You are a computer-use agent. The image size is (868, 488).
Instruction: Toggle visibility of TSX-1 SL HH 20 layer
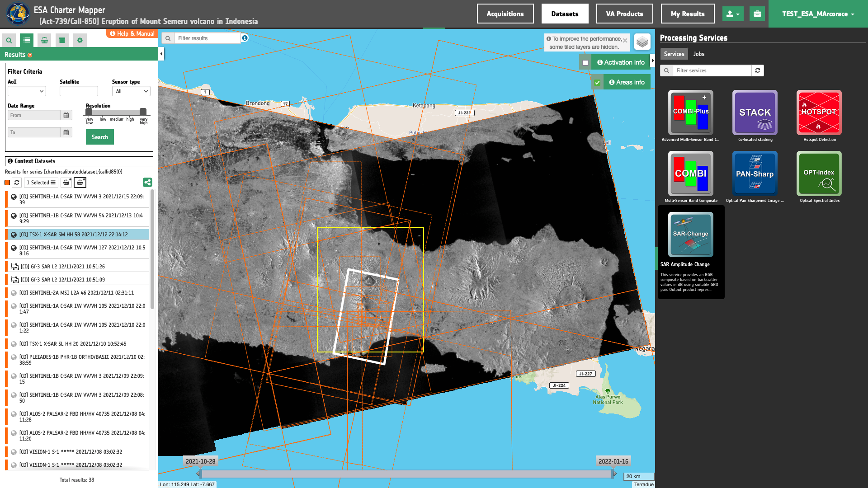coord(14,344)
